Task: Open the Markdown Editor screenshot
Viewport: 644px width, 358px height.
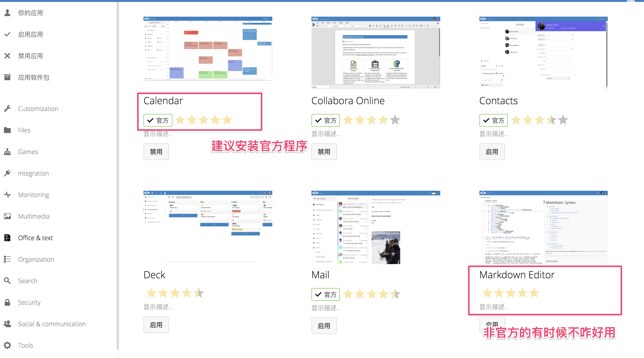Action: coord(544,227)
